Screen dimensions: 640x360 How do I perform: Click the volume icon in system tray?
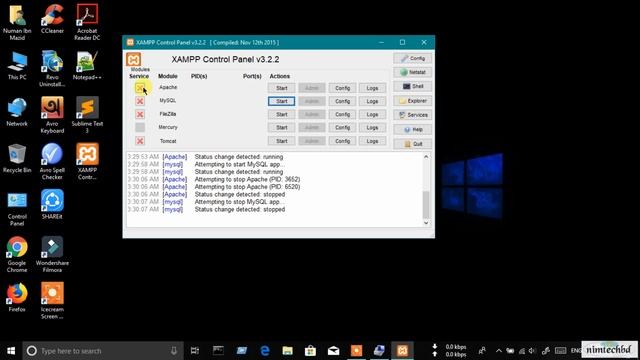coord(532,351)
